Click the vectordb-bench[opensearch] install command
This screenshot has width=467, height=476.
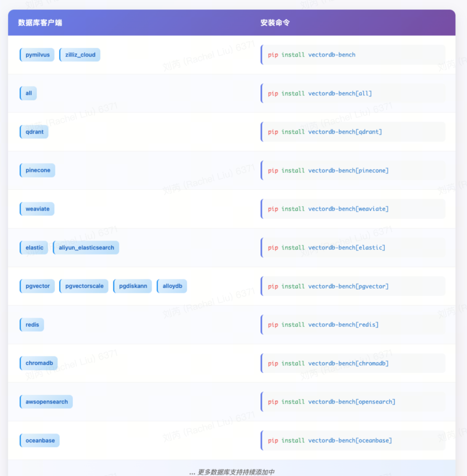click(x=353, y=402)
